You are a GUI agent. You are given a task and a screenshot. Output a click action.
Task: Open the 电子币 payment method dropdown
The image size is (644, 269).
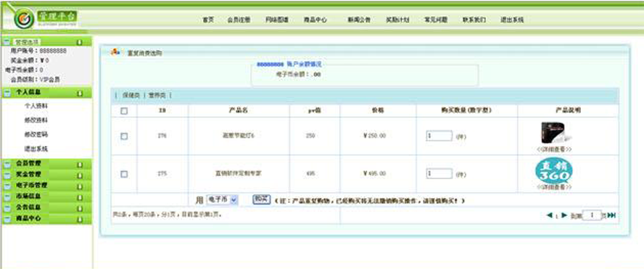pyautogui.click(x=222, y=199)
